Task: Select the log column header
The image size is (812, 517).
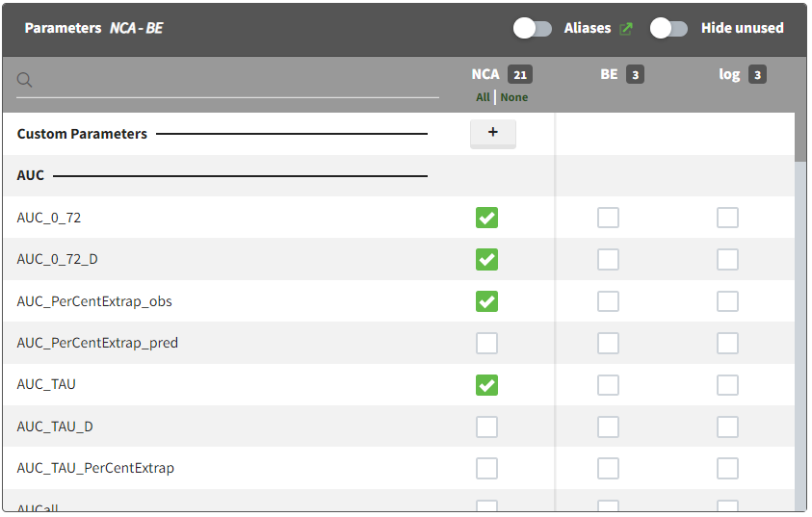Action: point(729,74)
